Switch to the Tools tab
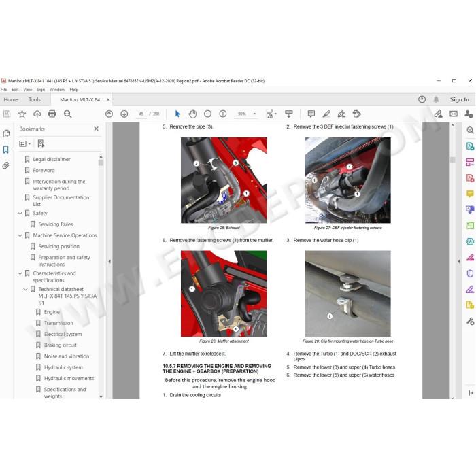The image size is (476, 476). coord(34,99)
